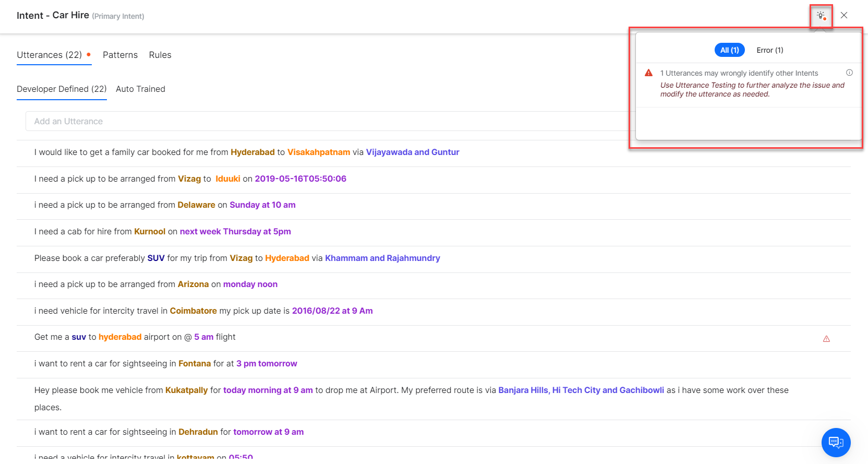Click the Visakahpatnam entity tag

click(x=319, y=152)
